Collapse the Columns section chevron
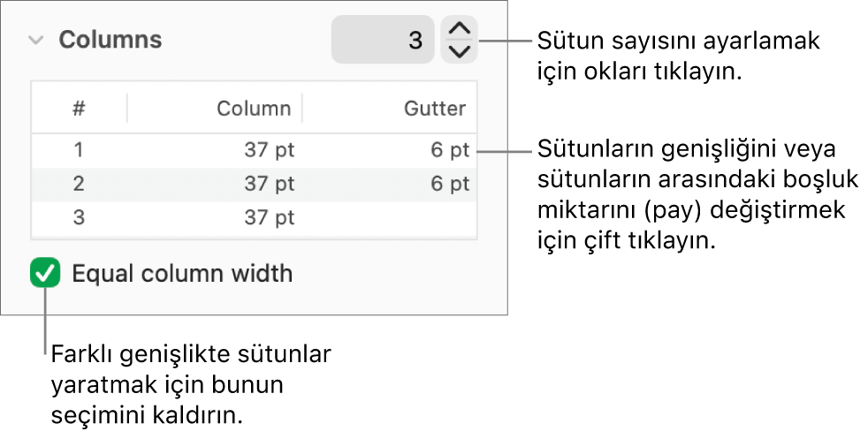 tap(36, 40)
